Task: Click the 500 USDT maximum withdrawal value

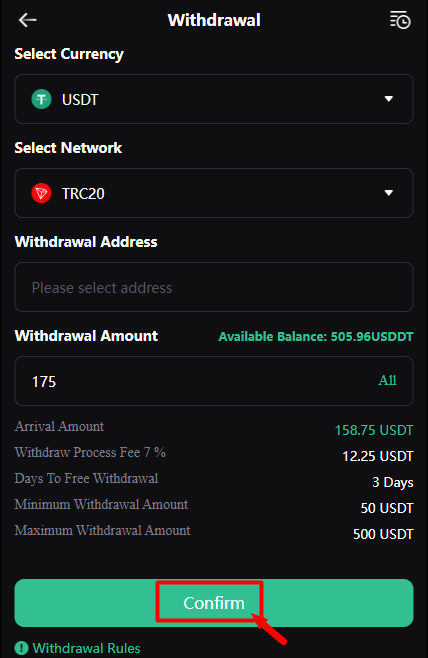Action: pos(383,534)
